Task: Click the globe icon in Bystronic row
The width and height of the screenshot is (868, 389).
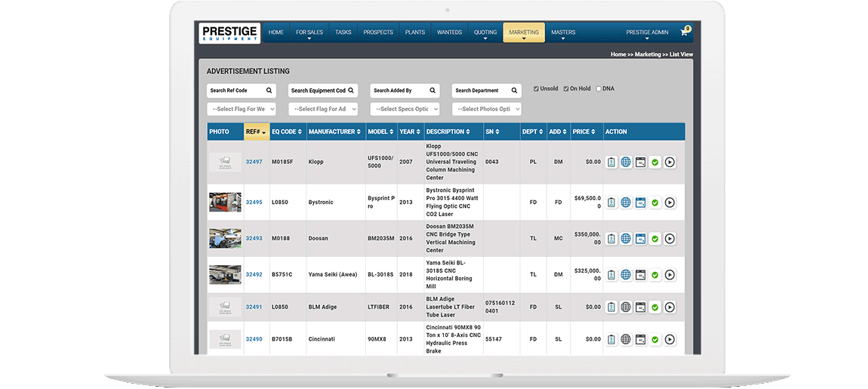Action: pos(626,202)
